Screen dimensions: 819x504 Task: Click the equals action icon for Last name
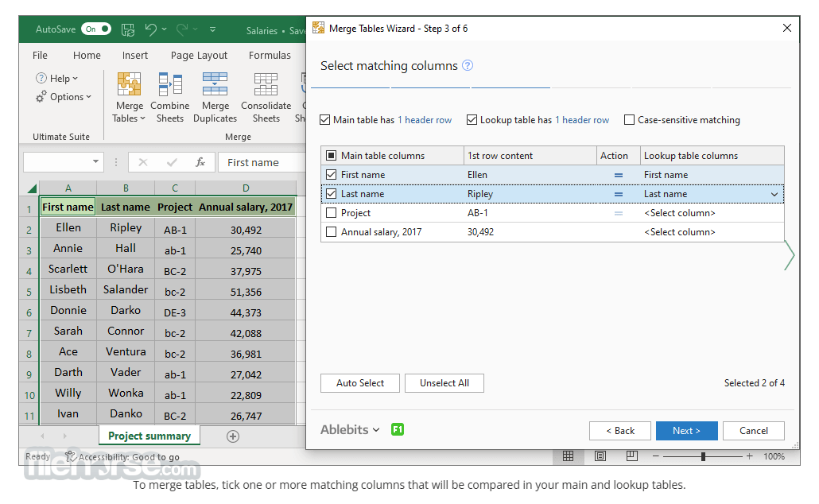619,194
